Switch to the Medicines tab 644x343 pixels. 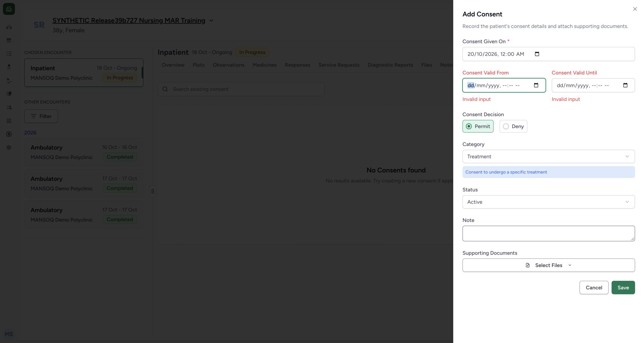(265, 65)
